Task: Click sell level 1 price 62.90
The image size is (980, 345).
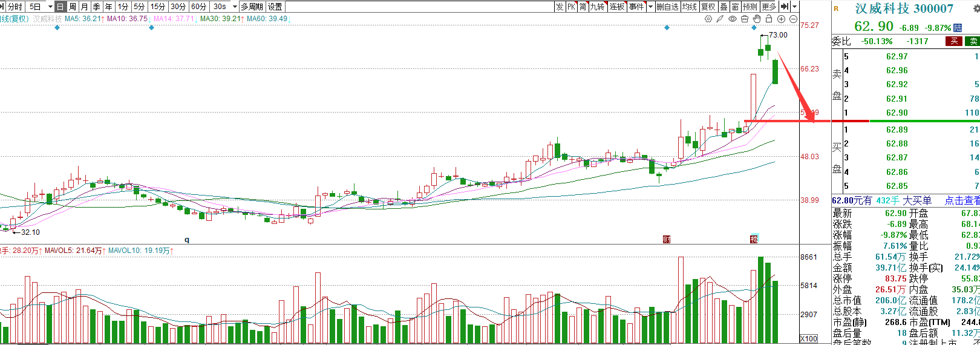Action: [x=897, y=113]
